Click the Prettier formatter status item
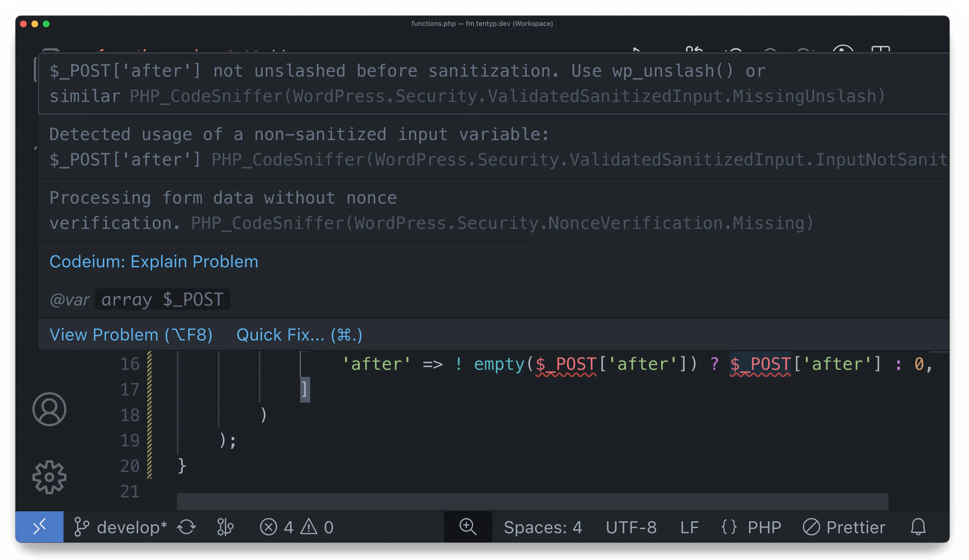Screen dimensions: 969x560 point(845,527)
